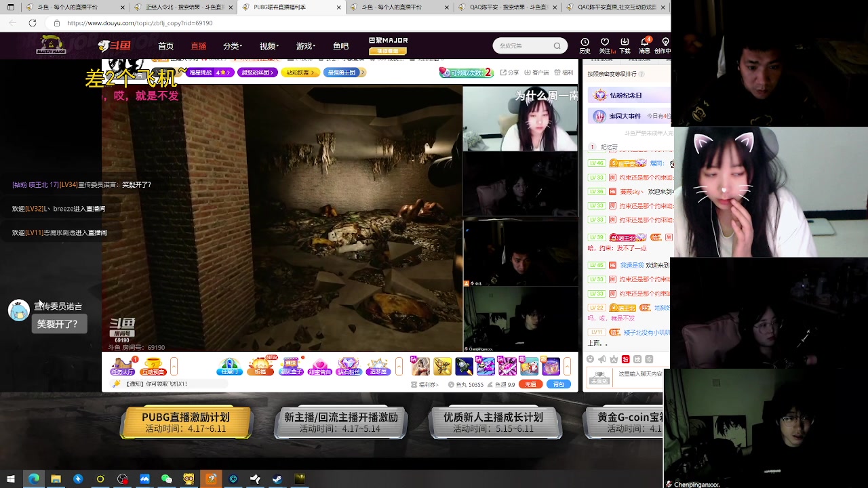Image resolution: width=868 pixels, height=488 pixels.
Task: Expand the 游戏 games dropdown
Action: [x=306, y=46]
